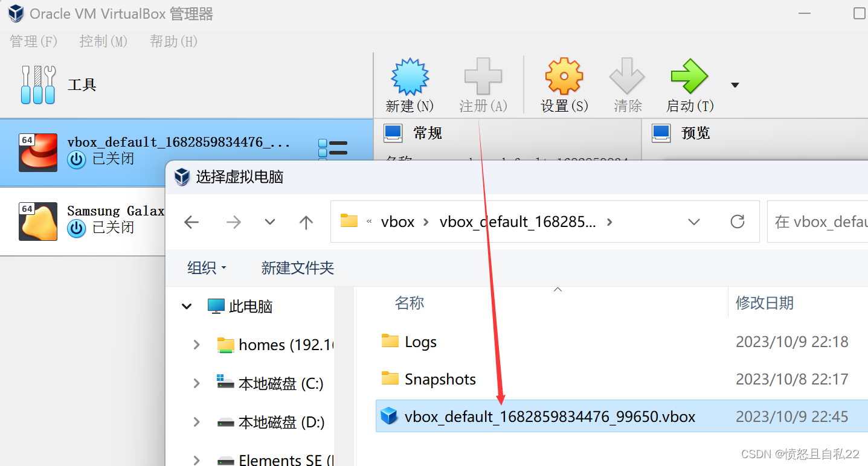
Task: Click date 2023/10/9 22:18 of Logs
Action: point(792,342)
